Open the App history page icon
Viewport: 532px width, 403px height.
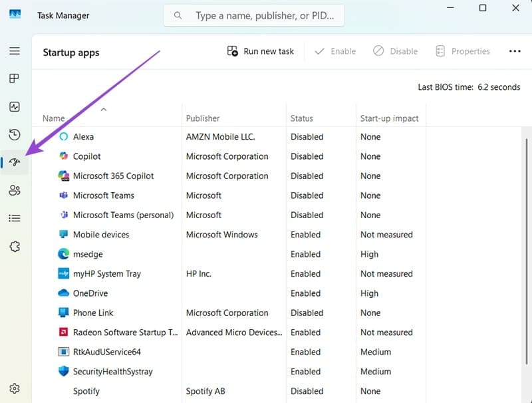(14, 135)
